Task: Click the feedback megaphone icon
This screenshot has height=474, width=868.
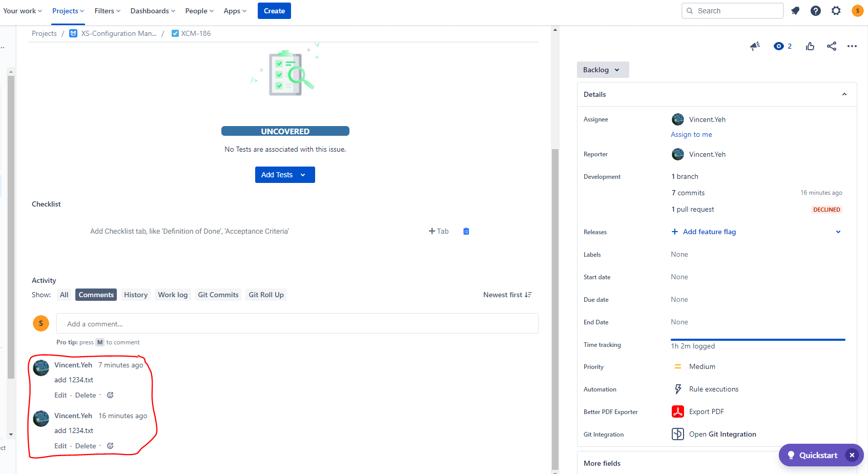Action: point(754,46)
